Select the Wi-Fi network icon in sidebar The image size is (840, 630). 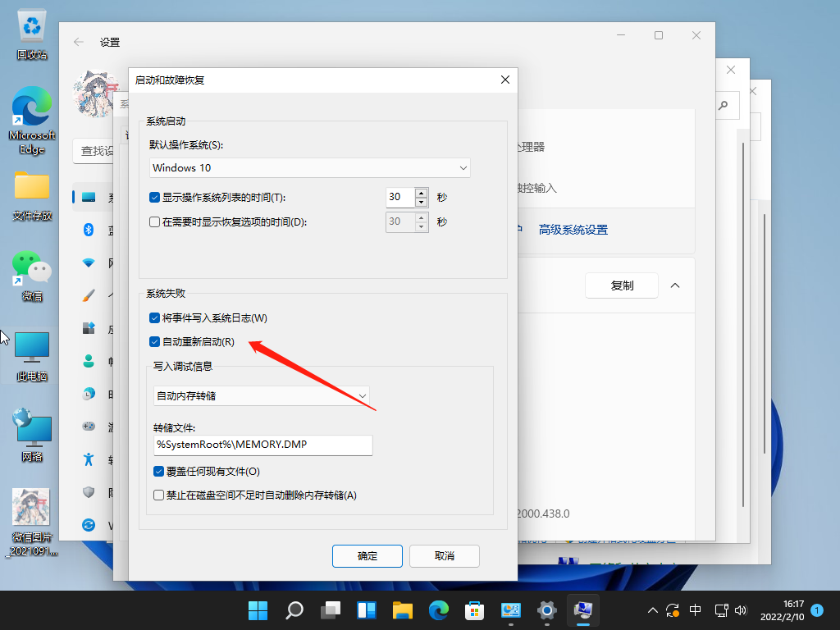coord(89,262)
